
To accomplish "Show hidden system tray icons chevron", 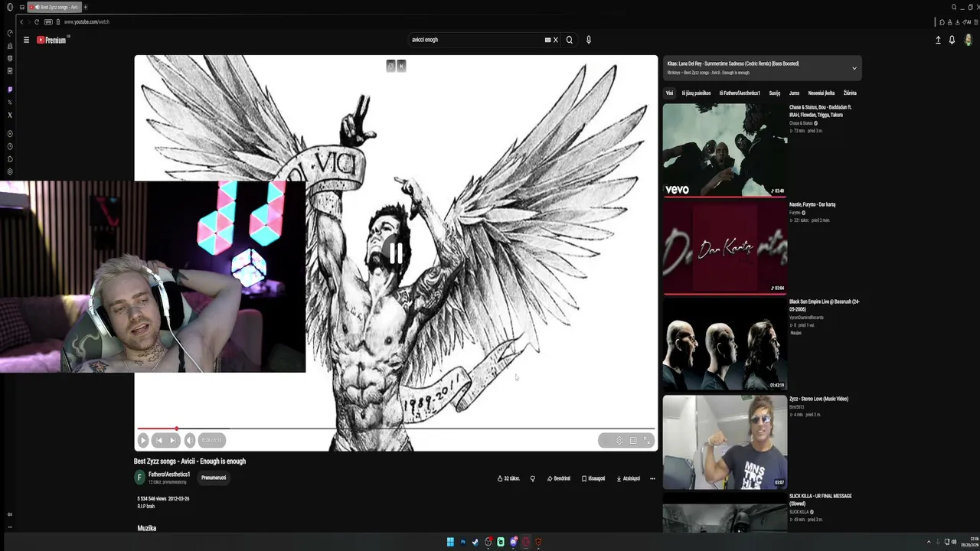I will pyautogui.click(x=929, y=542).
